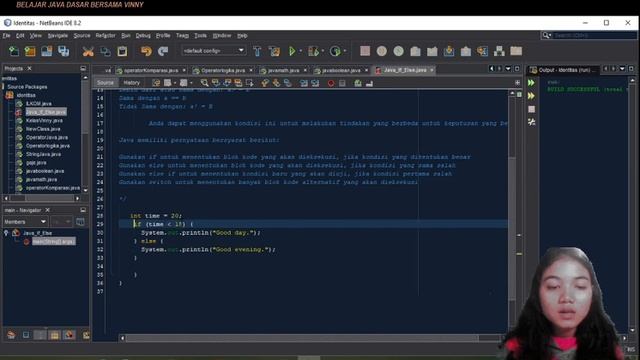Switch to the javamath.java tab
The width and height of the screenshot is (640, 360).
(283, 70)
